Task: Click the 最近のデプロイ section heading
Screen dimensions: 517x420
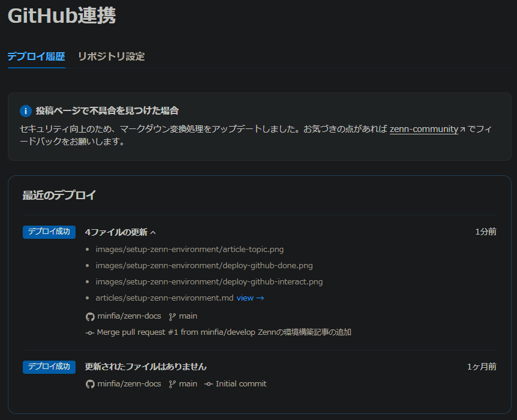Action: coord(59,196)
